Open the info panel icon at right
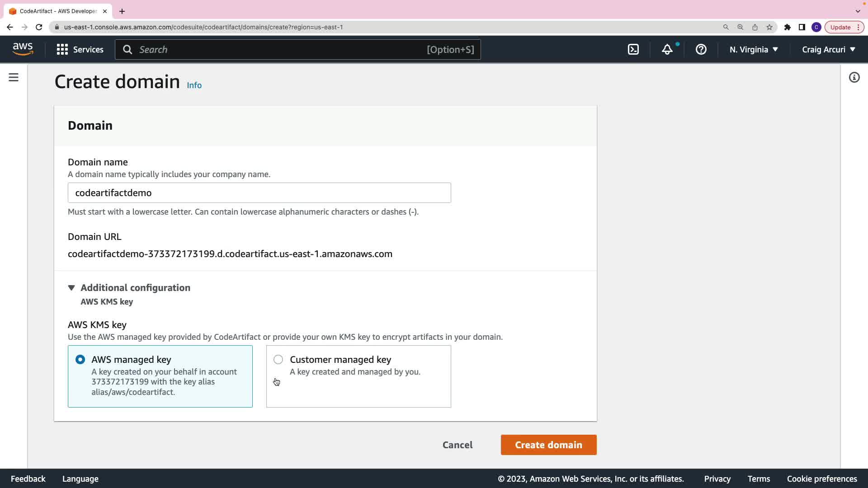The width and height of the screenshot is (868, 488). coord(854,78)
